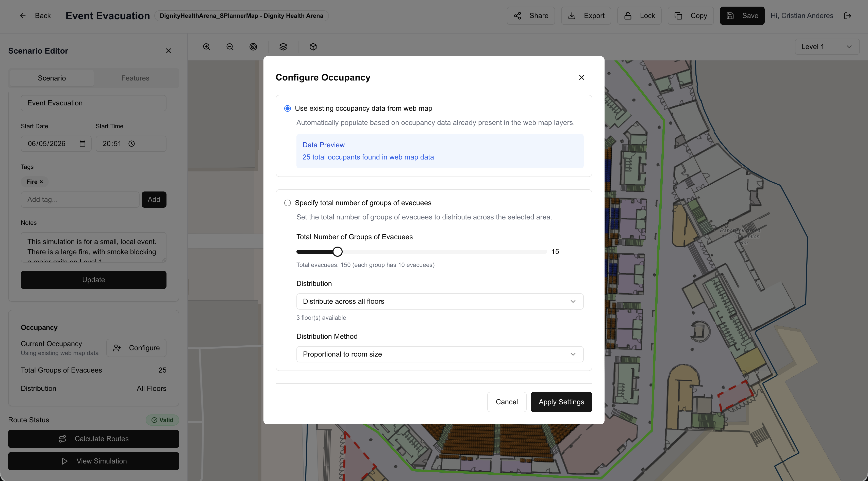Open Configure occupancy button
Viewport: 868px width, 481px height.
(136, 348)
